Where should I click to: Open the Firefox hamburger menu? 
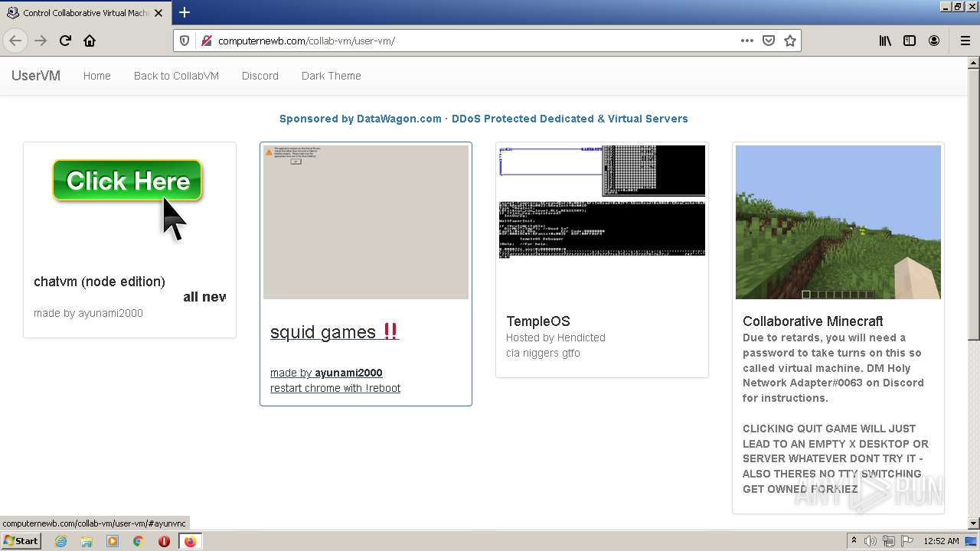click(x=965, y=41)
